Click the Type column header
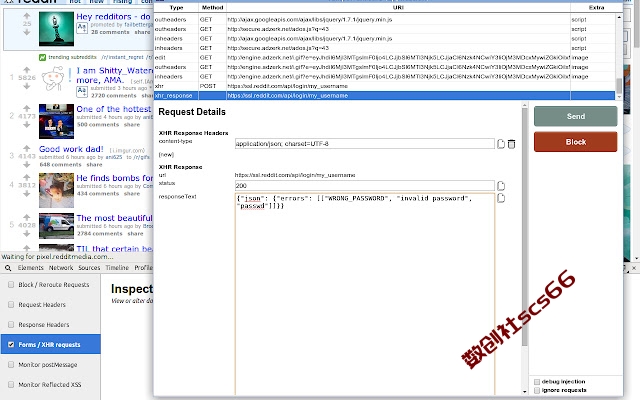The height and width of the screenshot is (400, 640). coord(176,8)
